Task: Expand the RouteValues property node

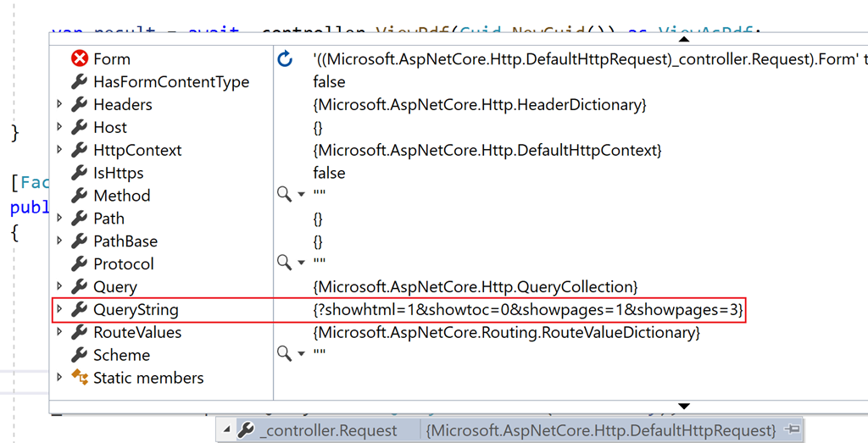Action: tap(59, 333)
